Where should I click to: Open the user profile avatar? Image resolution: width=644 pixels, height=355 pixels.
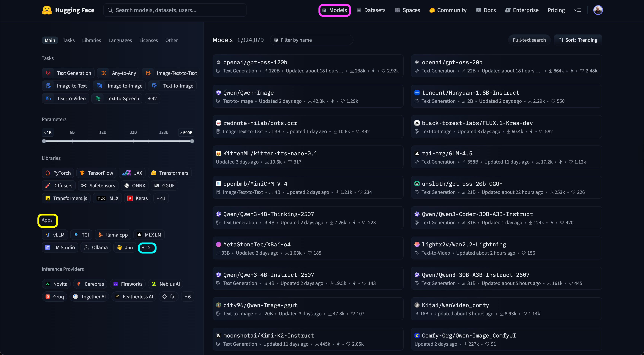tap(598, 10)
